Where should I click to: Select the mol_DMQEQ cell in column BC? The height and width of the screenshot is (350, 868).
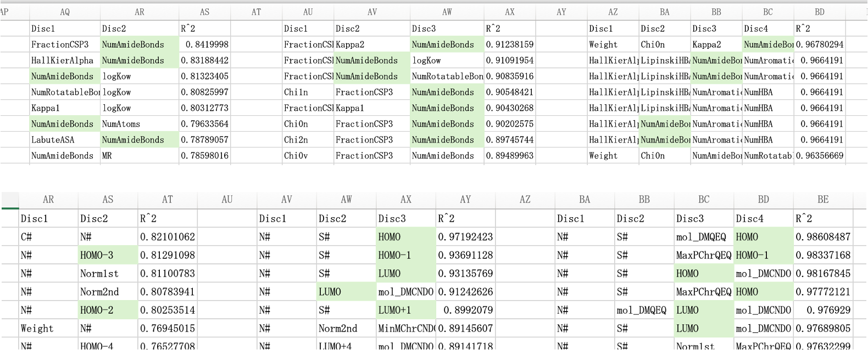(704, 237)
